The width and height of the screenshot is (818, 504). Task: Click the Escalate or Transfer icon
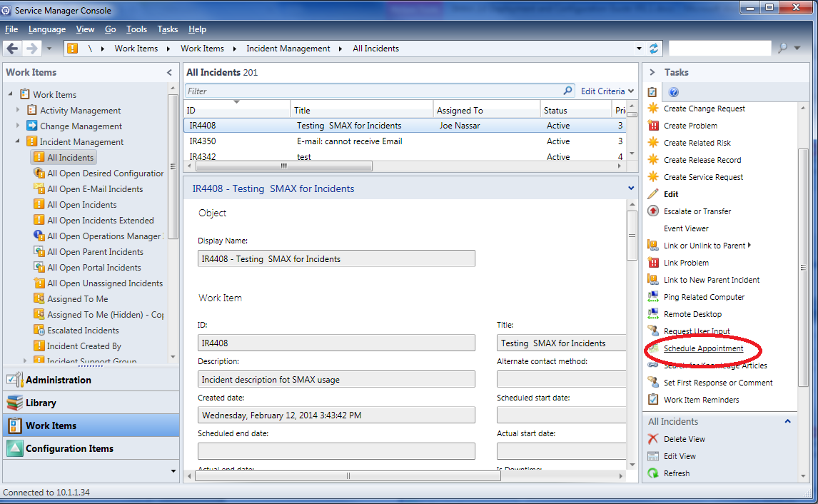pyautogui.click(x=652, y=211)
